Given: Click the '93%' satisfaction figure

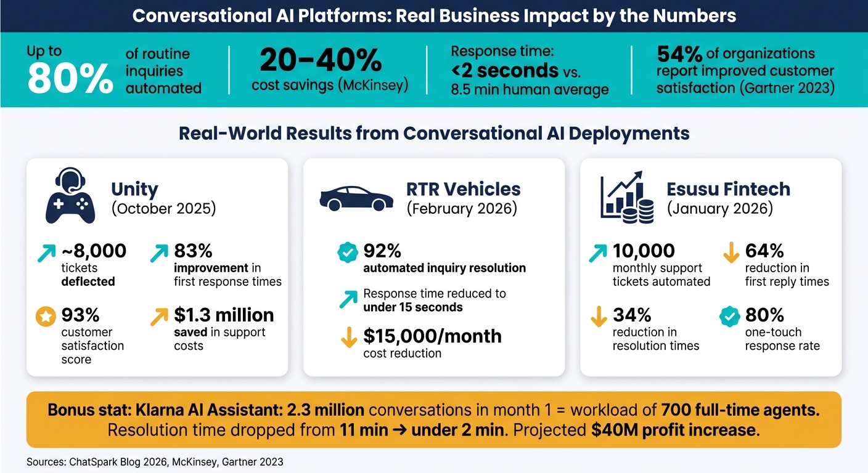Looking at the screenshot, I should click(80, 315).
